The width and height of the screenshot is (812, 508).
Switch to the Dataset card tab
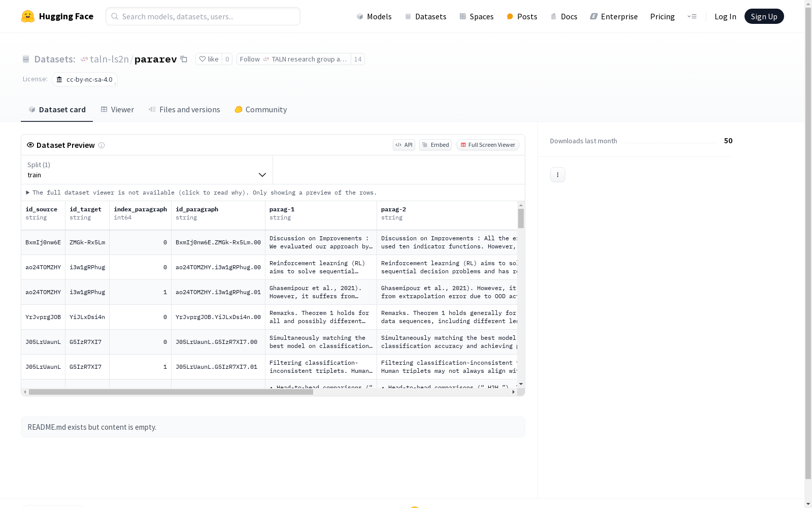tap(57, 110)
